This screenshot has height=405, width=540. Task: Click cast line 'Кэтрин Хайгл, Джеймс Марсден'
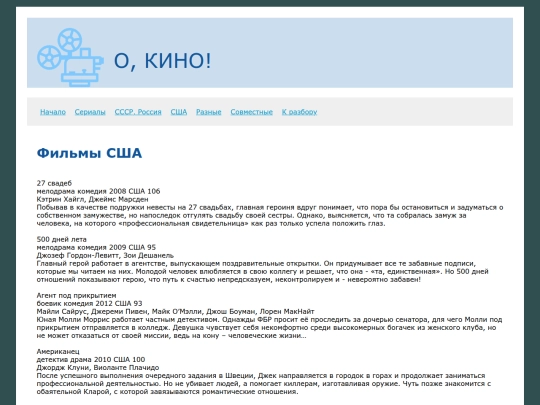[93, 199]
